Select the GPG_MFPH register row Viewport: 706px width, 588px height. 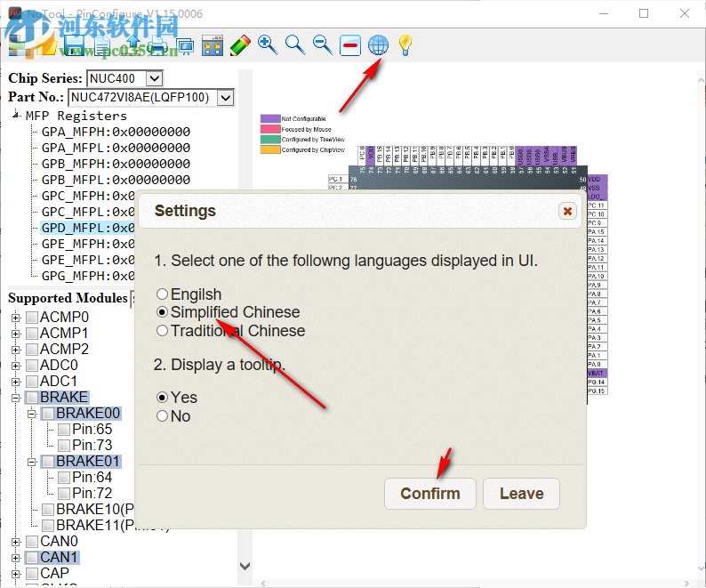[x=88, y=276]
